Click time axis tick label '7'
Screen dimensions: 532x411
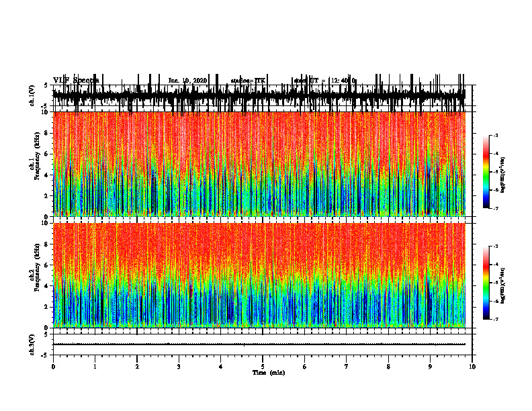pyautogui.click(x=347, y=367)
